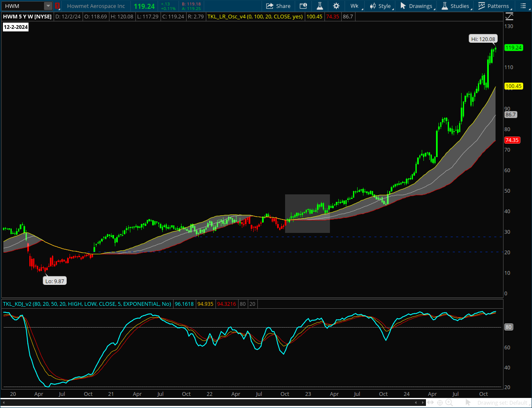Image resolution: width=532 pixels, height=408 pixels.
Task: Open the flask icon left of the gear
Action: (x=320, y=6)
